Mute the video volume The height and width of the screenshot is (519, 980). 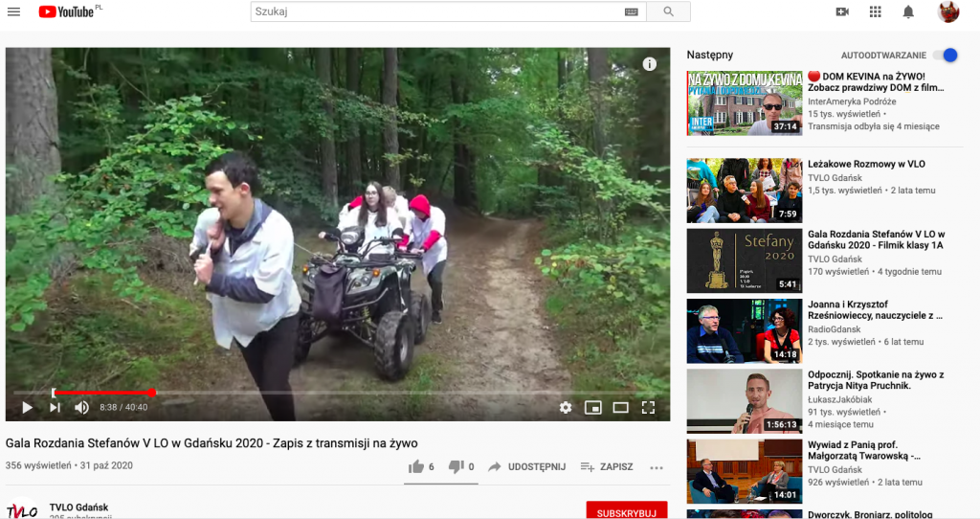tap(81, 407)
